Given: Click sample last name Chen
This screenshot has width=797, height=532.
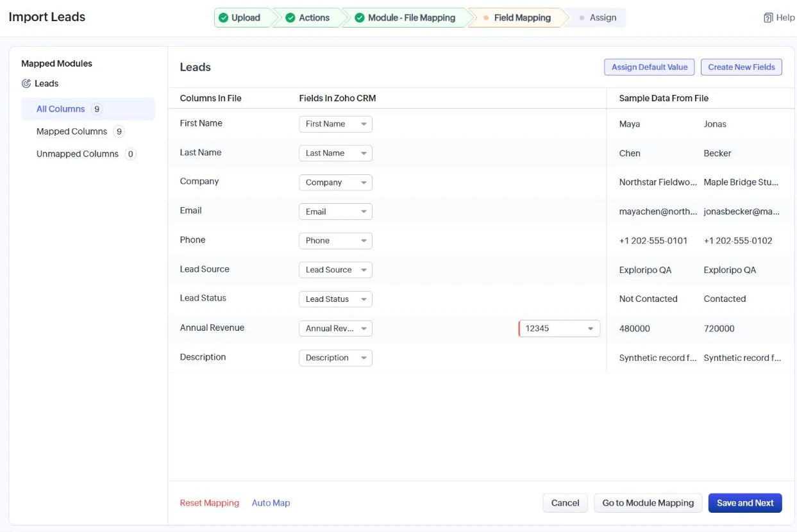Looking at the screenshot, I should [x=630, y=153].
